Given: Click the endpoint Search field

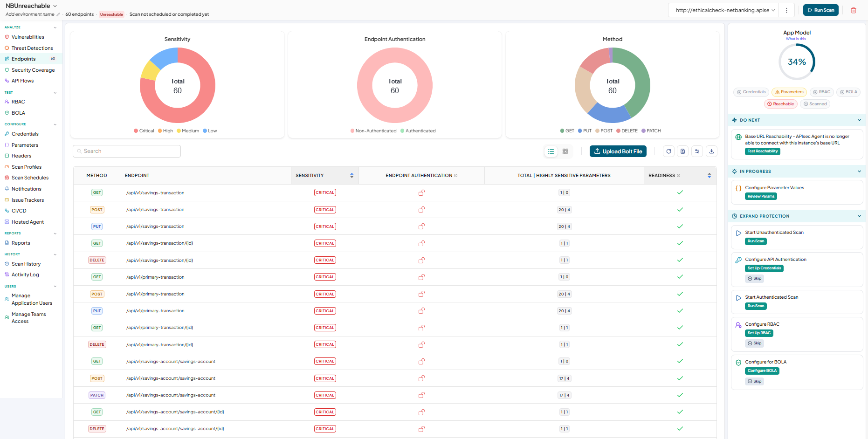Looking at the screenshot, I should 127,151.
